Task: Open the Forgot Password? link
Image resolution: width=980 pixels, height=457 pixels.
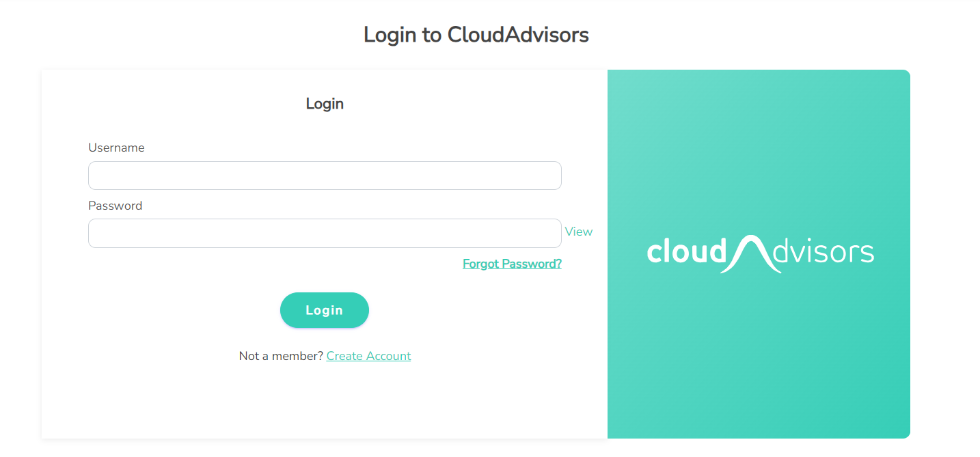Action: coord(512,264)
